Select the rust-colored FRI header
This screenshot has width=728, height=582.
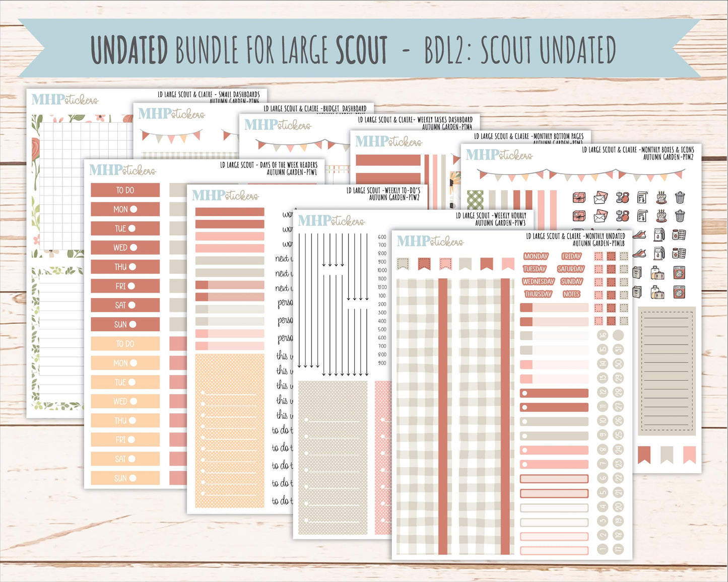[x=125, y=286]
